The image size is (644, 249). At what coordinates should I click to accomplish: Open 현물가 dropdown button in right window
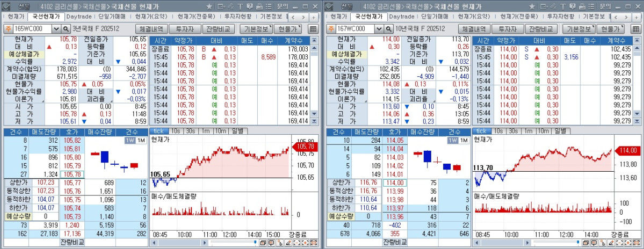(610, 29)
